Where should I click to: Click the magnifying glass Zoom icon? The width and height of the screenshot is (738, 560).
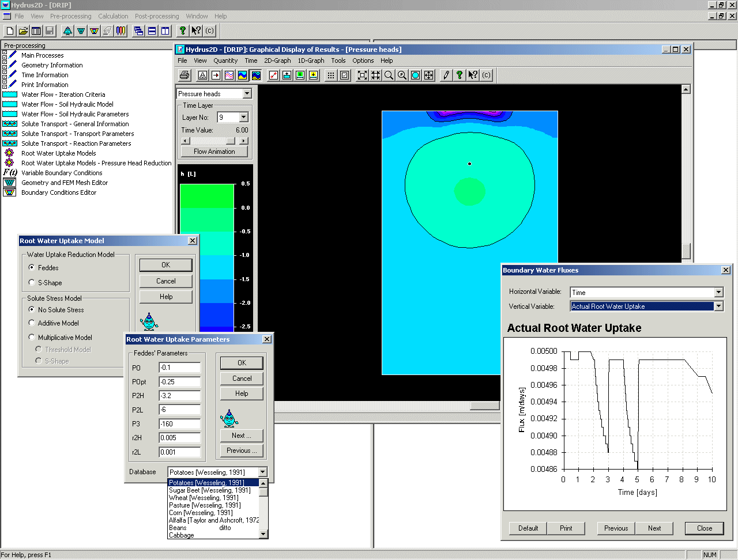coord(389,75)
